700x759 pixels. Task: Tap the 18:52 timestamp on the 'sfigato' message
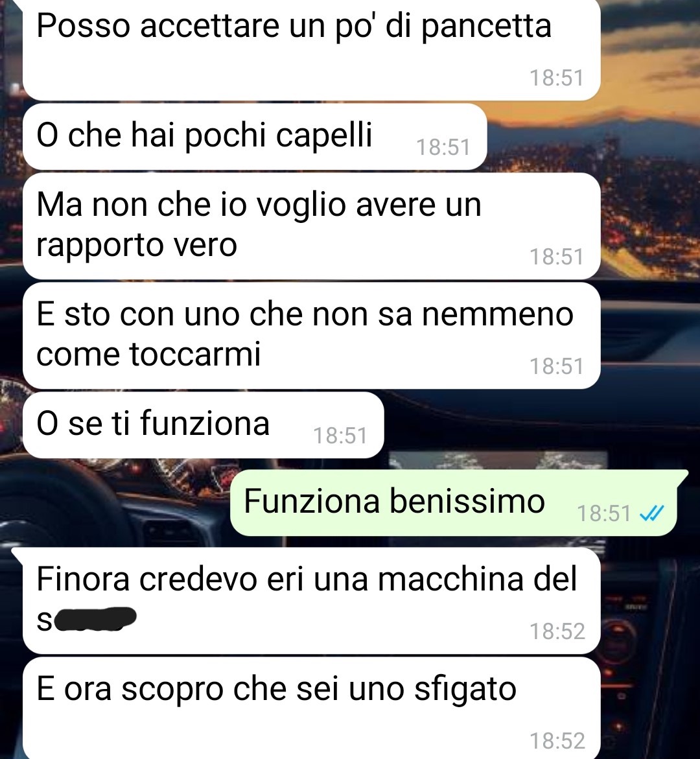[557, 741]
